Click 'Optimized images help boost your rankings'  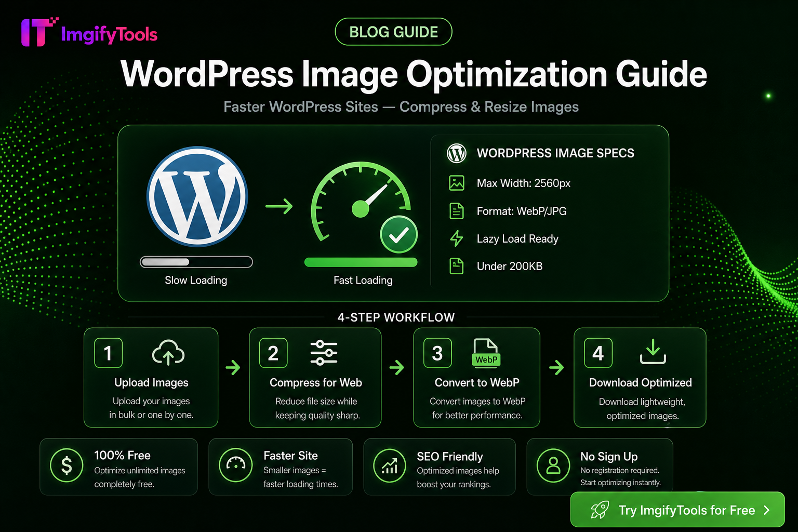458,477
